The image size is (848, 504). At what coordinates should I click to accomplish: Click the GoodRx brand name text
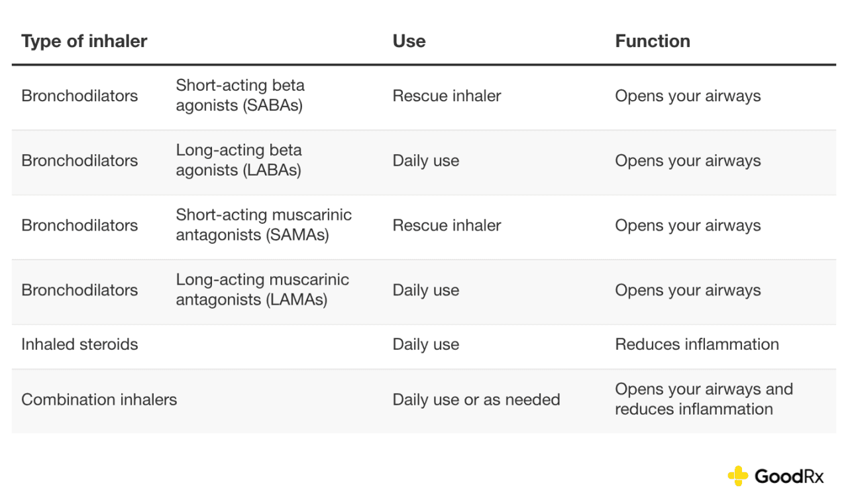[x=789, y=476]
